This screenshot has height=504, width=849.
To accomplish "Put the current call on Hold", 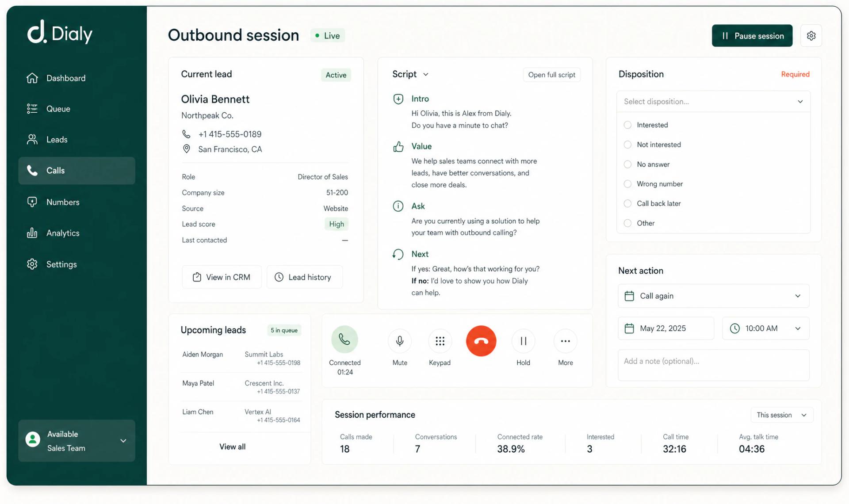I will (523, 341).
